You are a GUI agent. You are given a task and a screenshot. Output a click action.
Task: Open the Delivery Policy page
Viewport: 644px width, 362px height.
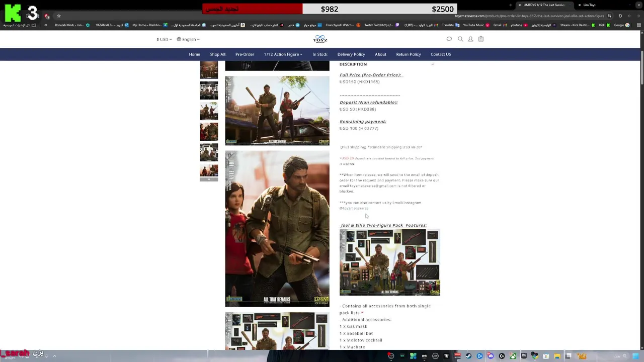point(351,54)
